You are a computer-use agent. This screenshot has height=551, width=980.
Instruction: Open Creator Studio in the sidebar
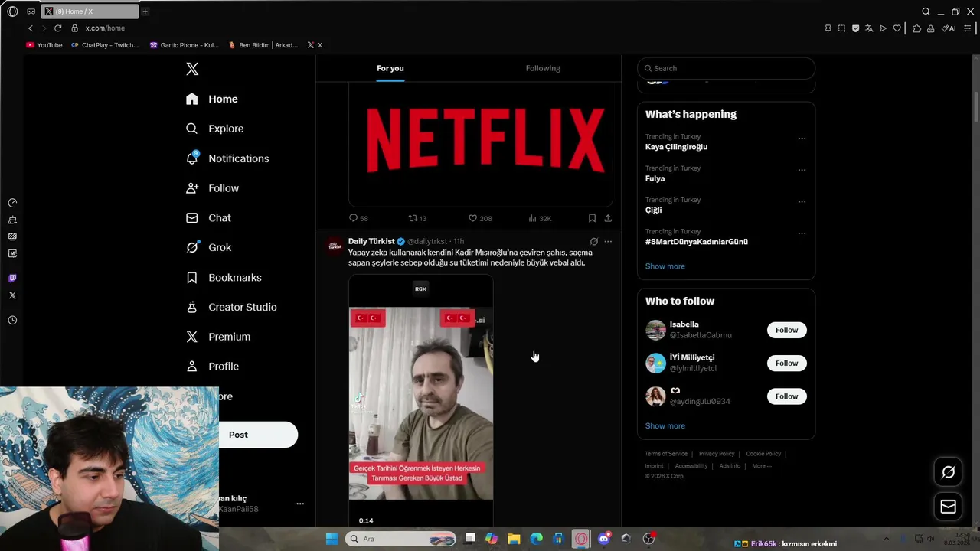231,307
